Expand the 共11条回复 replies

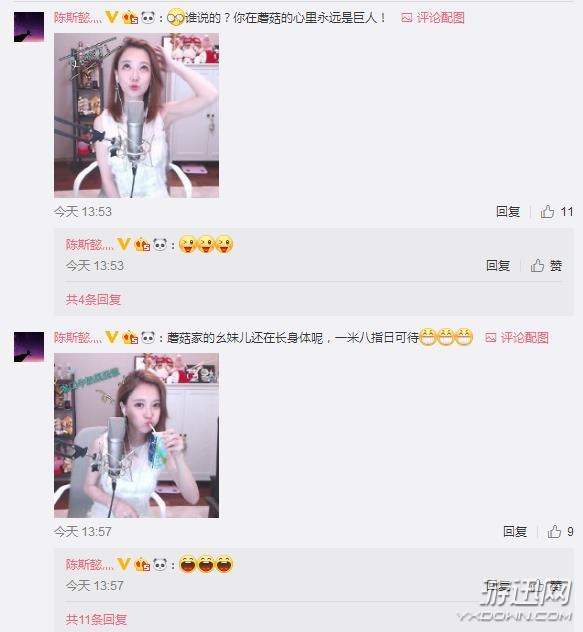click(x=96, y=619)
